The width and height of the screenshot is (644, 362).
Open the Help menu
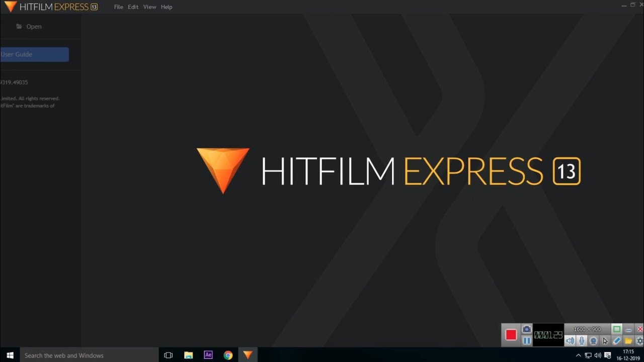click(167, 7)
